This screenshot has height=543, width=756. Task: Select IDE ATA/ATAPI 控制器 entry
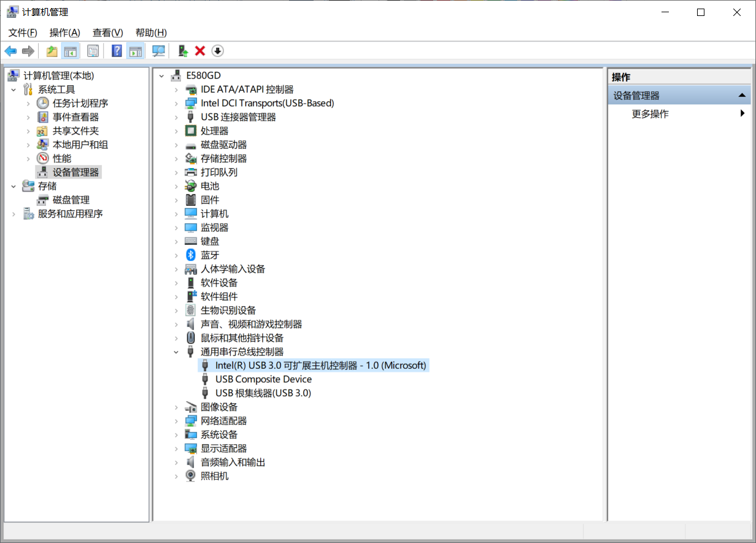[247, 90]
